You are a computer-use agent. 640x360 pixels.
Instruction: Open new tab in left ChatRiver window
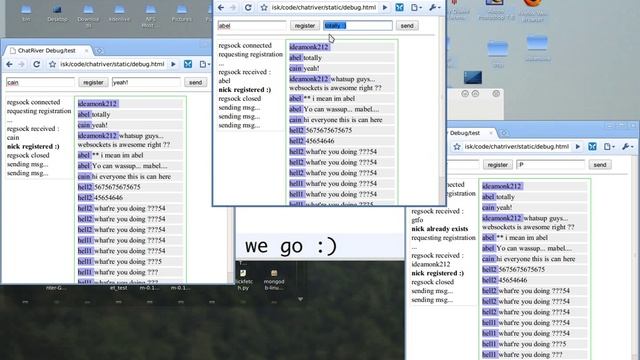(x=99, y=51)
